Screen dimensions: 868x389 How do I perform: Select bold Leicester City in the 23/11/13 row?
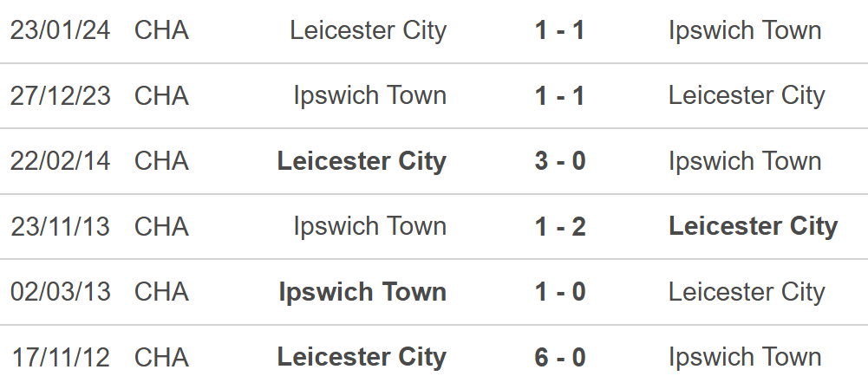[753, 226]
